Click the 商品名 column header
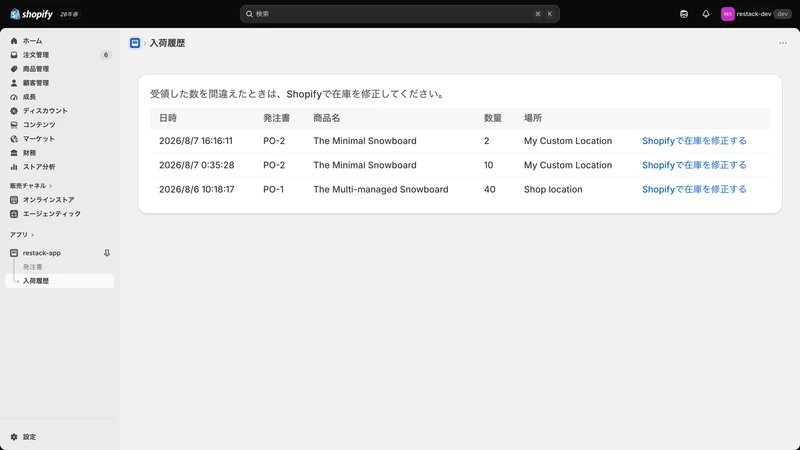This screenshot has width=800, height=450. point(327,118)
